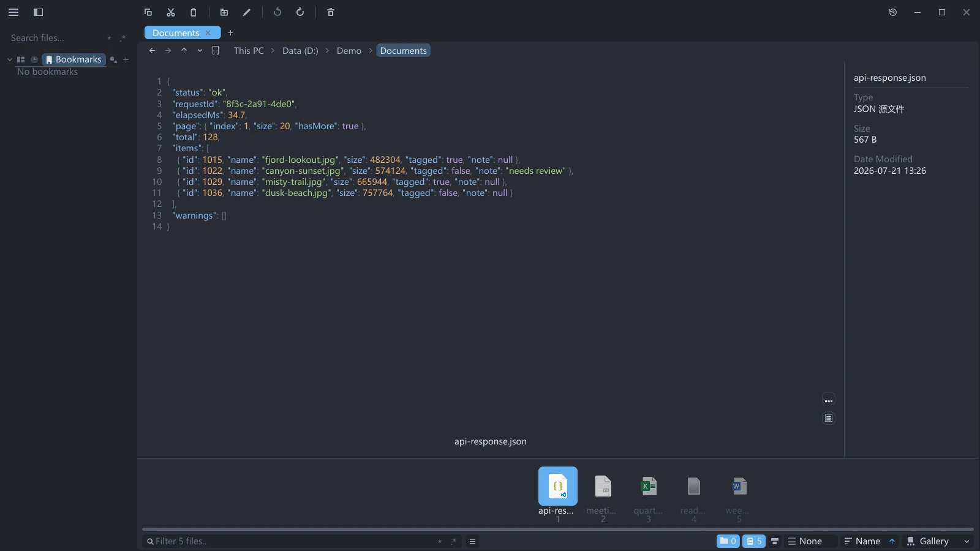Open the None grouping dropdown
Image resolution: width=980 pixels, height=551 pixels.
point(810,541)
